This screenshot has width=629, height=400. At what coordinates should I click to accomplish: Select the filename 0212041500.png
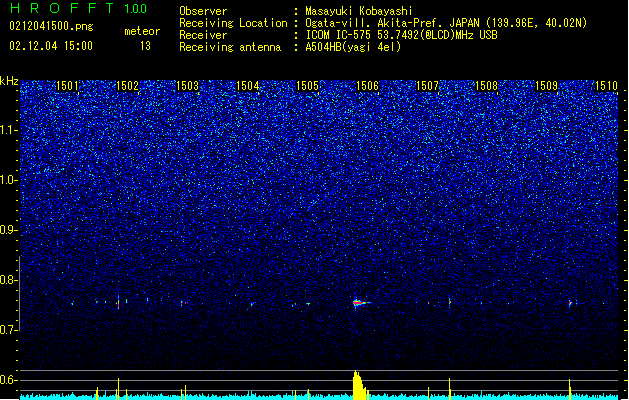click(x=51, y=26)
